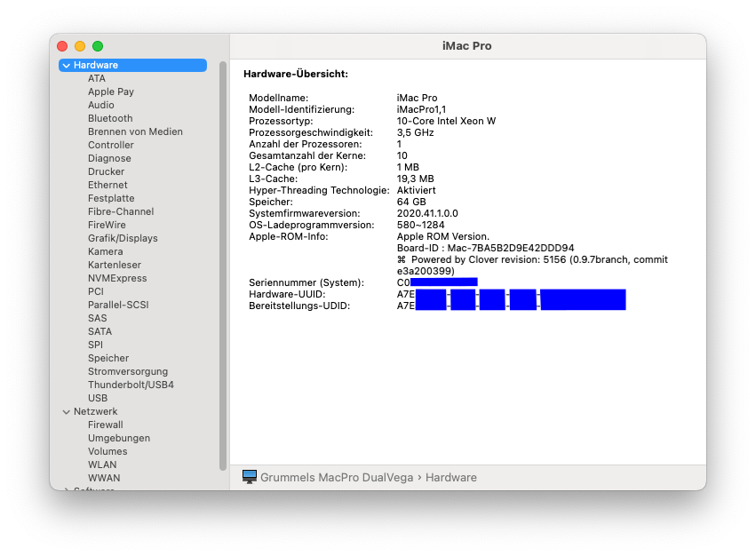Select Ethernet in the sidebar
The height and width of the screenshot is (556, 756).
click(107, 185)
